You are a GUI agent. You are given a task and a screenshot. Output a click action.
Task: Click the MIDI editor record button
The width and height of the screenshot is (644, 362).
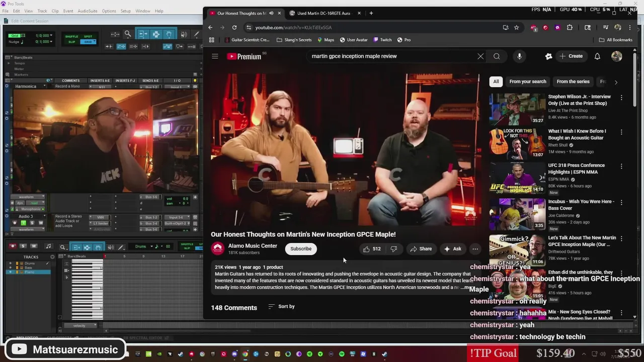click(x=13, y=246)
